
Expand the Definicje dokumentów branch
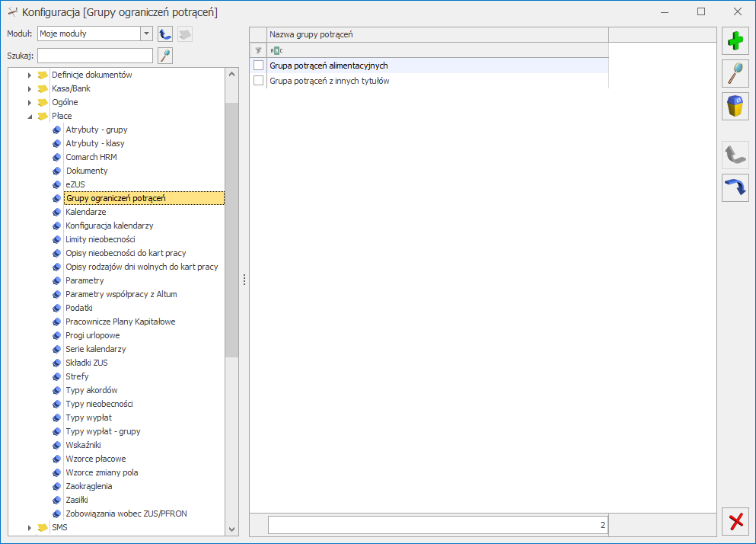[x=30, y=75]
